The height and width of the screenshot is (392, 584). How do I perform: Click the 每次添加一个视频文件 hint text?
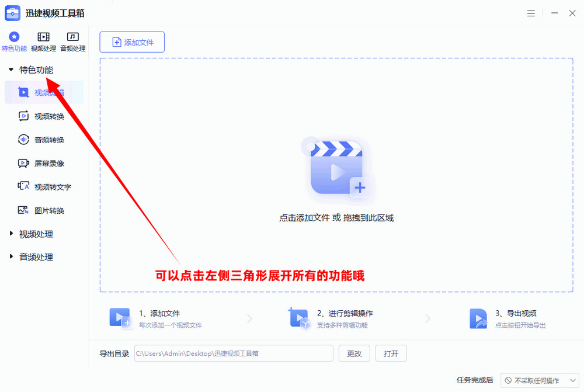pos(170,325)
